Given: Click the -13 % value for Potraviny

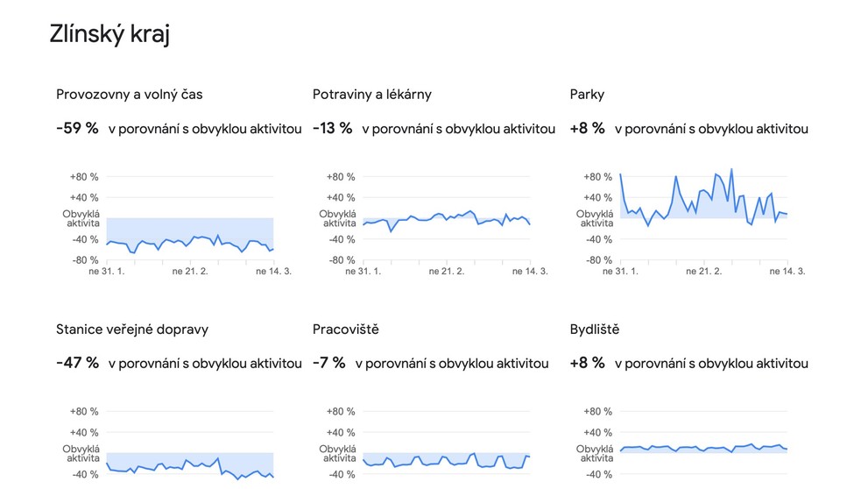Looking at the screenshot, I should pos(332,128).
